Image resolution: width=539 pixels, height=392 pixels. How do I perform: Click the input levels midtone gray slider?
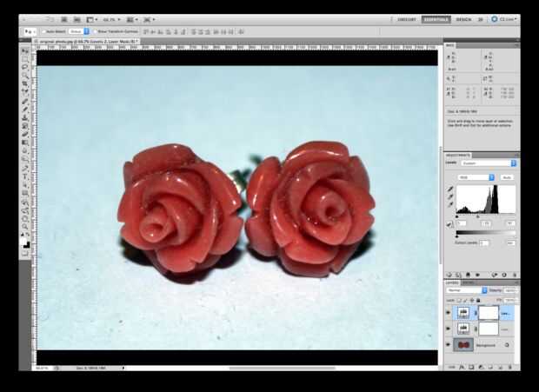[477, 216]
